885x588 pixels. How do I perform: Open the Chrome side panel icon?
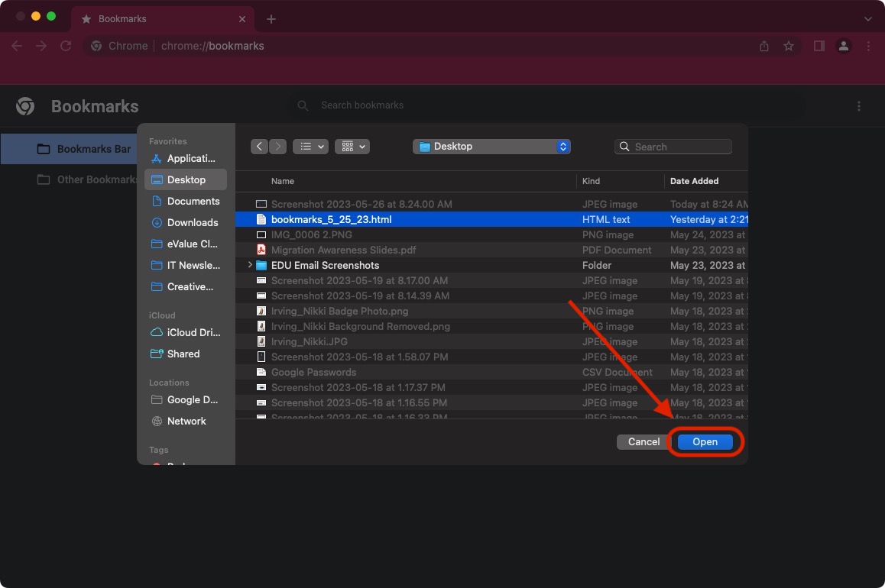pyautogui.click(x=818, y=46)
